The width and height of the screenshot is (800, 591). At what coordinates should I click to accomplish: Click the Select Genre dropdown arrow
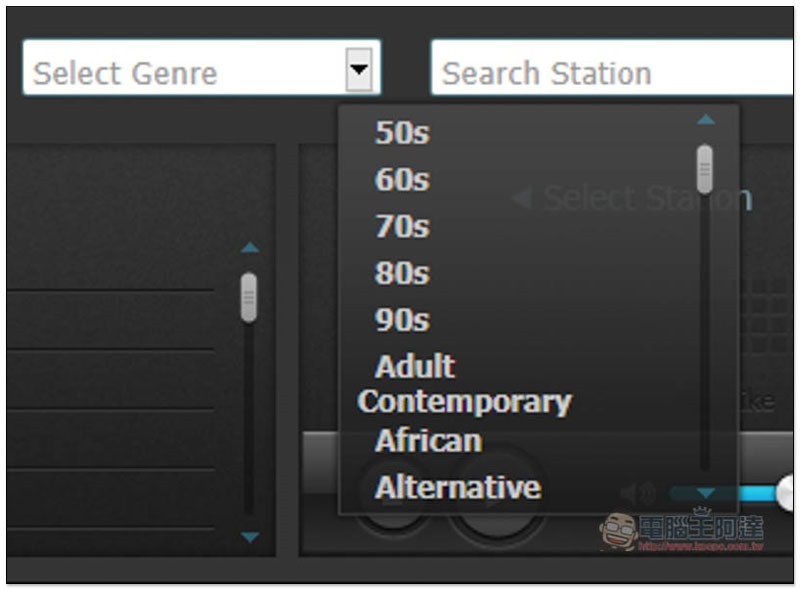358,71
